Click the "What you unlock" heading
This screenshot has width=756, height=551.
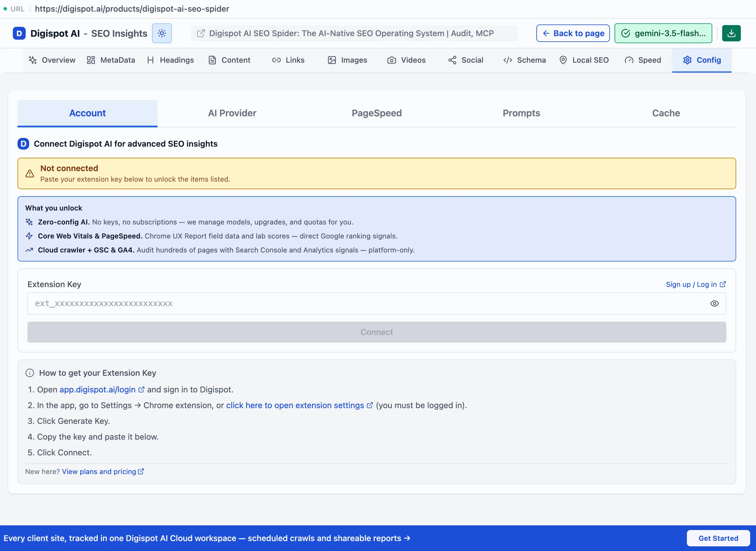click(x=54, y=208)
